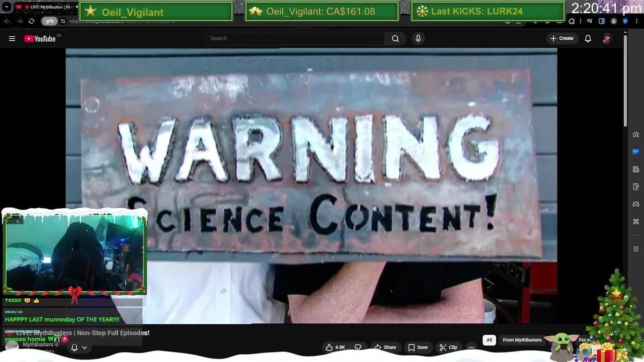This screenshot has width=644, height=362.
Task: Toggle channel notification bell below video
Action: (x=74, y=347)
